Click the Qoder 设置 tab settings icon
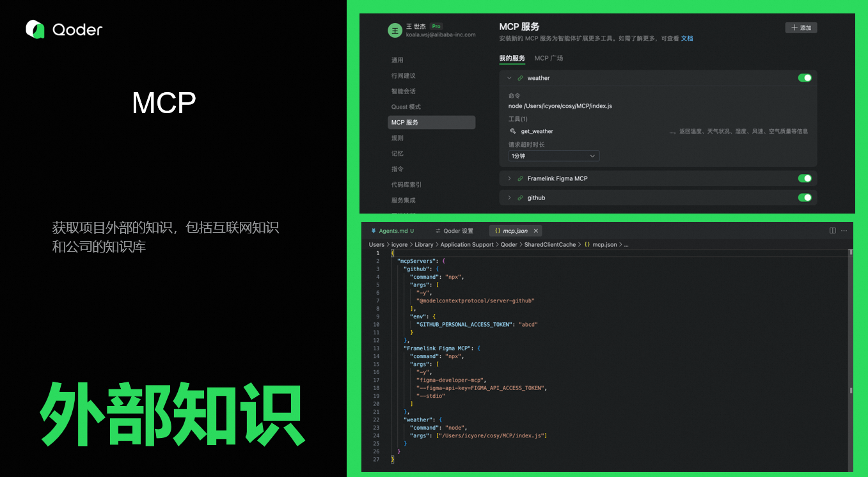This screenshot has height=477, width=868. [x=438, y=231]
